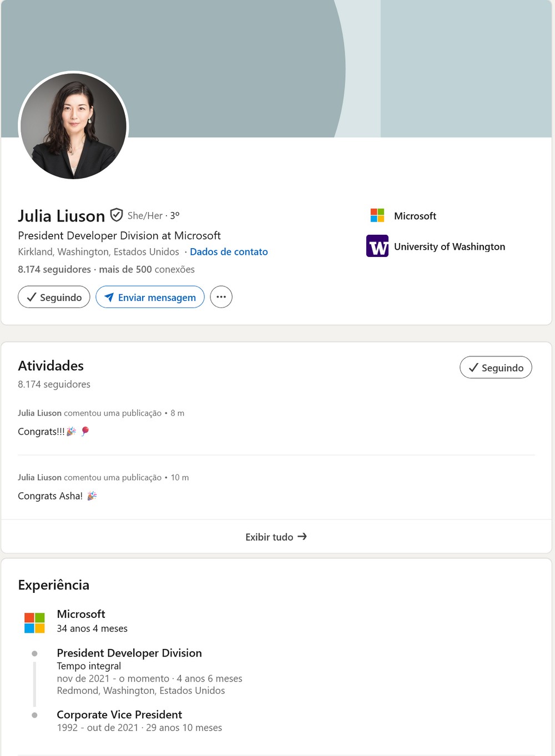Open the profile photo thumbnail

(73, 127)
